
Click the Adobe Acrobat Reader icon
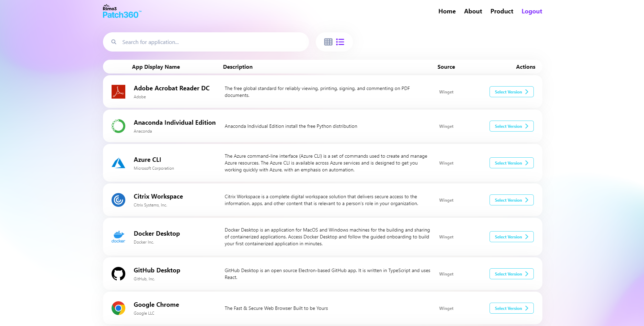point(118,92)
